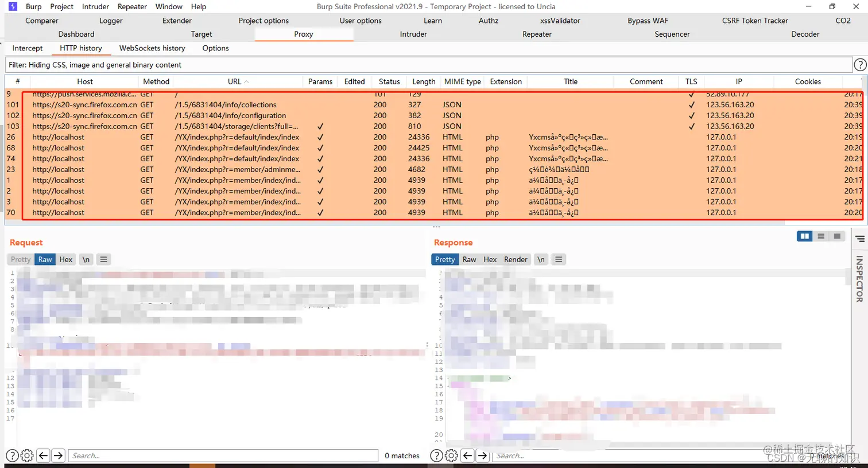868x468 pixels.
Task: Select side-by-side layout view icon
Action: (805, 236)
